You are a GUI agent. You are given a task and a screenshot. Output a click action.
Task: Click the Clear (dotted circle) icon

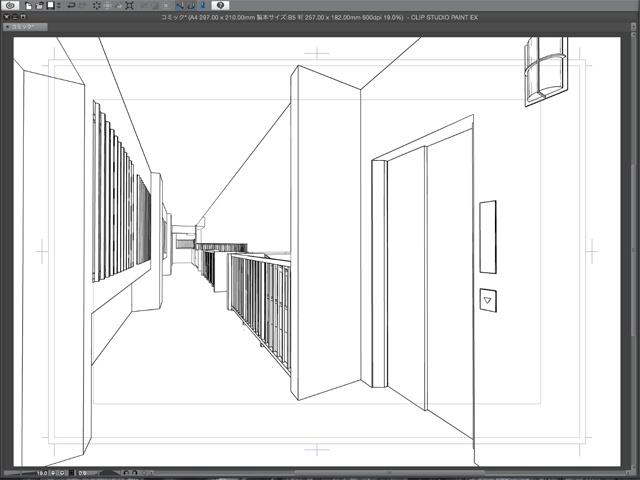[97, 5]
